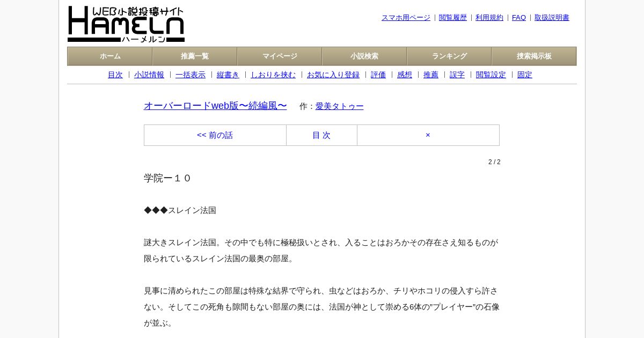Click お気に入り登録
Image resolution: width=644 pixels, height=338 pixels.
[333, 75]
